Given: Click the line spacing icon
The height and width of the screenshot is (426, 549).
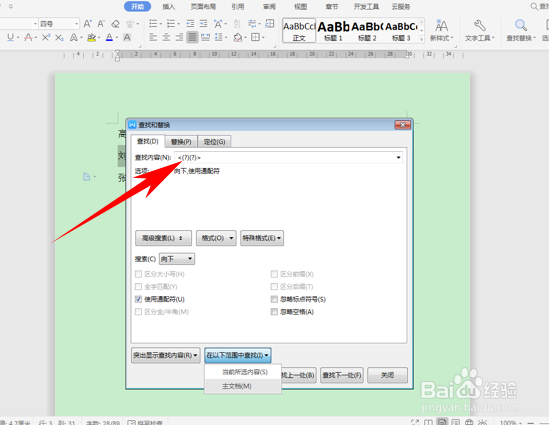Looking at the screenshot, I should (x=219, y=37).
